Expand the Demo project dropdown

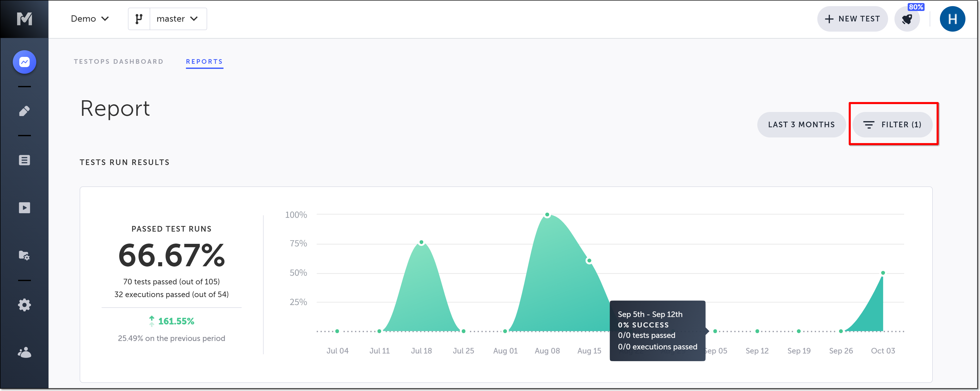coord(90,19)
